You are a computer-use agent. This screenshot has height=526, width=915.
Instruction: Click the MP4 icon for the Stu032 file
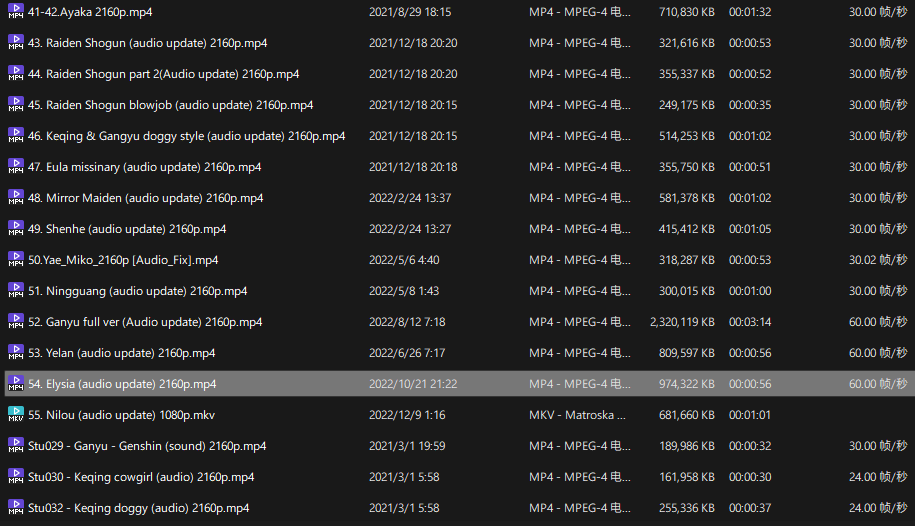(x=16, y=507)
